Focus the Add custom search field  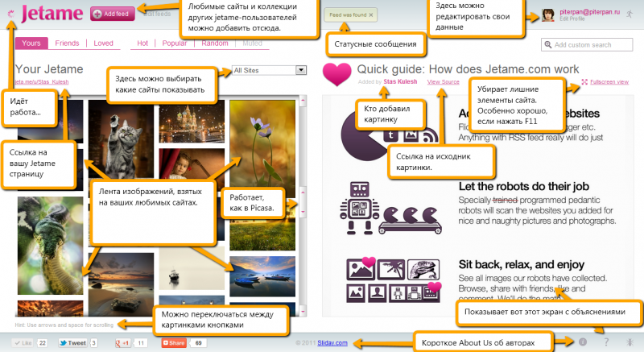pyautogui.click(x=587, y=44)
